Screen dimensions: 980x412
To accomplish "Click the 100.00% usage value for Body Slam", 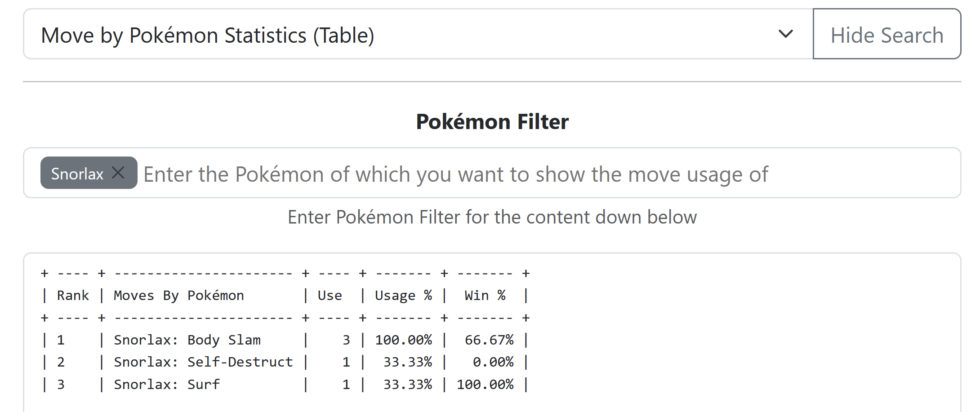I will coord(403,340).
